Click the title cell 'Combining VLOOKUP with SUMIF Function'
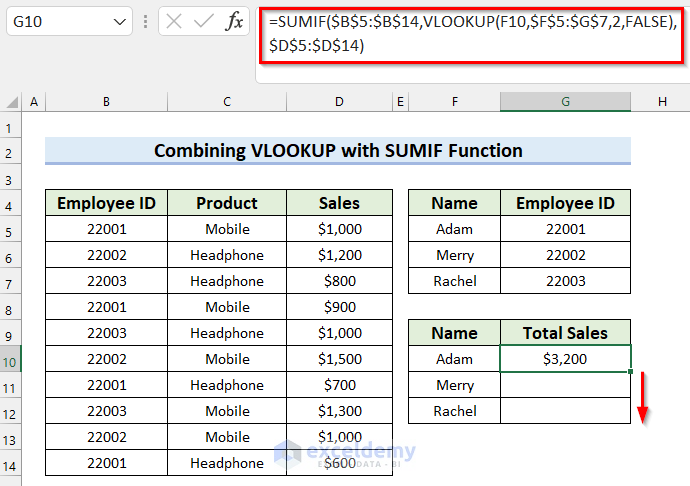The height and width of the screenshot is (486, 690). (338, 151)
